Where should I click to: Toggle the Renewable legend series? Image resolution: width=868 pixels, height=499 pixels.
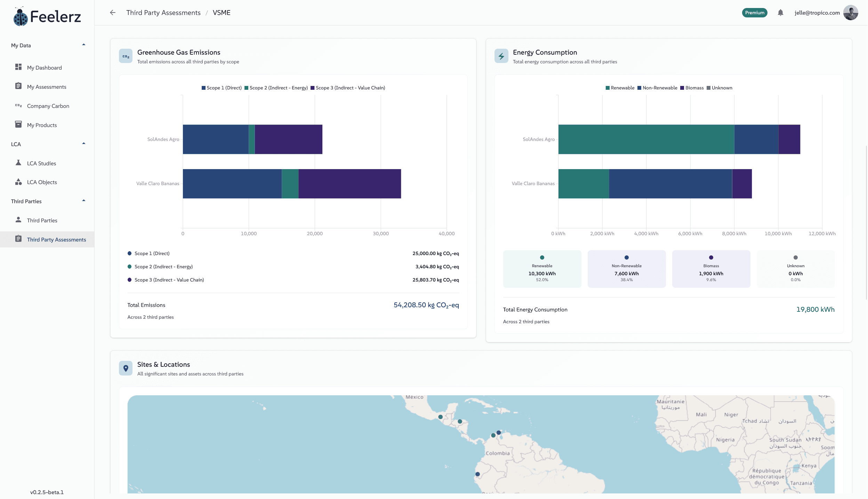pyautogui.click(x=620, y=88)
